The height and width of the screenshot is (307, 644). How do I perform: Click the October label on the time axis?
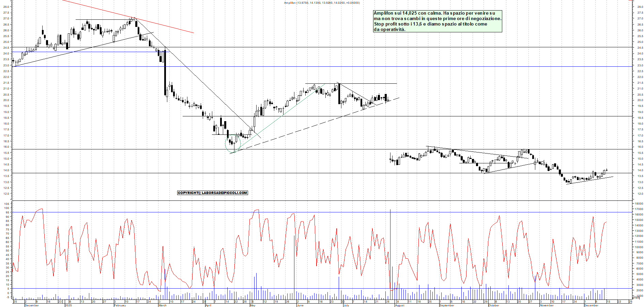tap(494, 305)
